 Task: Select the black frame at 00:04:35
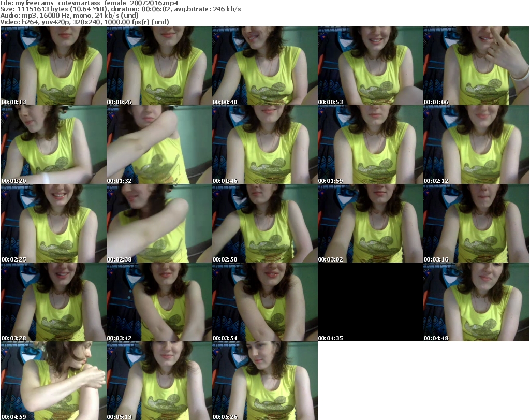(371, 302)
